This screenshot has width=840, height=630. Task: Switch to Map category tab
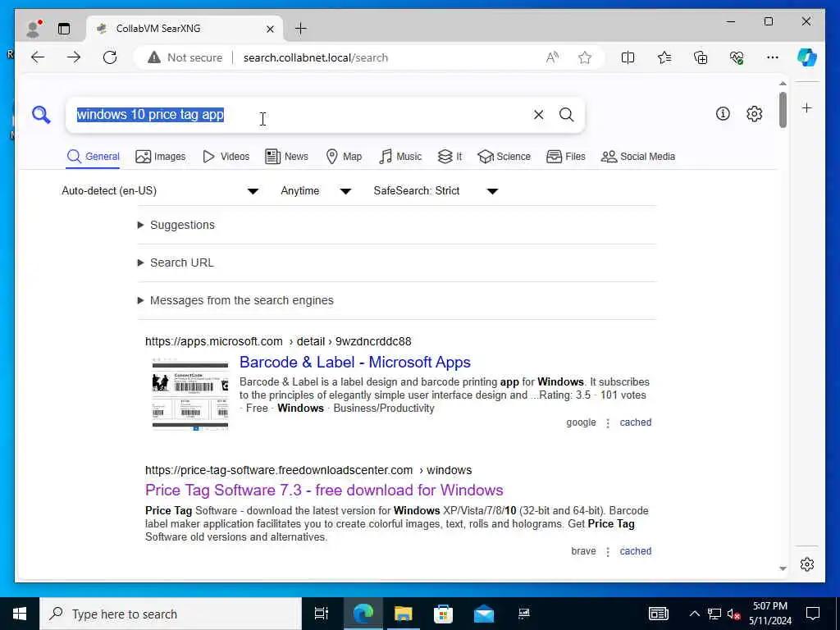tap(344, 157)
